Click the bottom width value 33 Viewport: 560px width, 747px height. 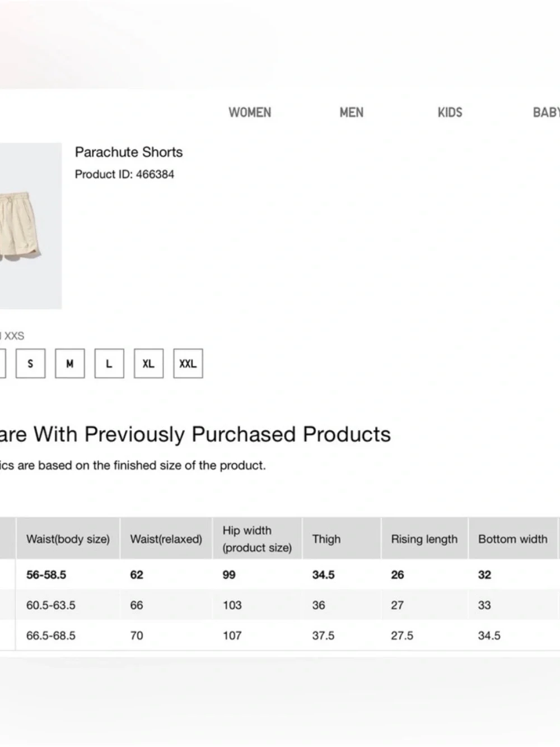coord(484,605)
